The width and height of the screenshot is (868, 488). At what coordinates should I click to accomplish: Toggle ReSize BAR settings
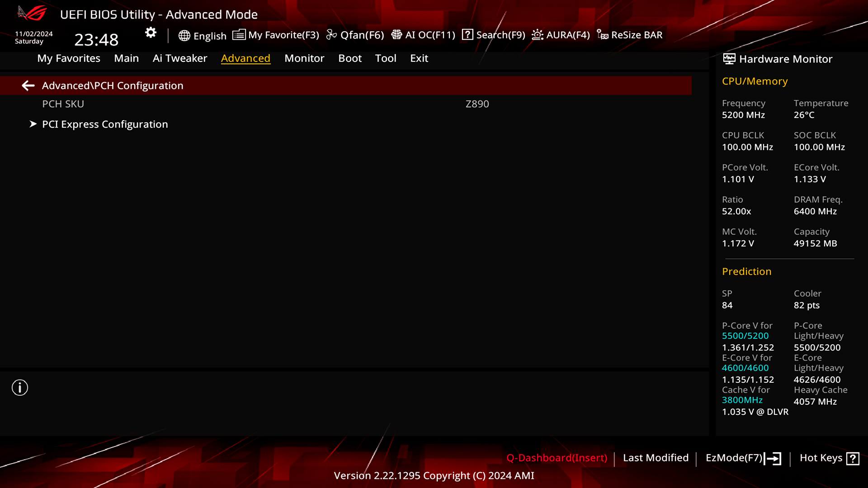(x=630, y=34)
